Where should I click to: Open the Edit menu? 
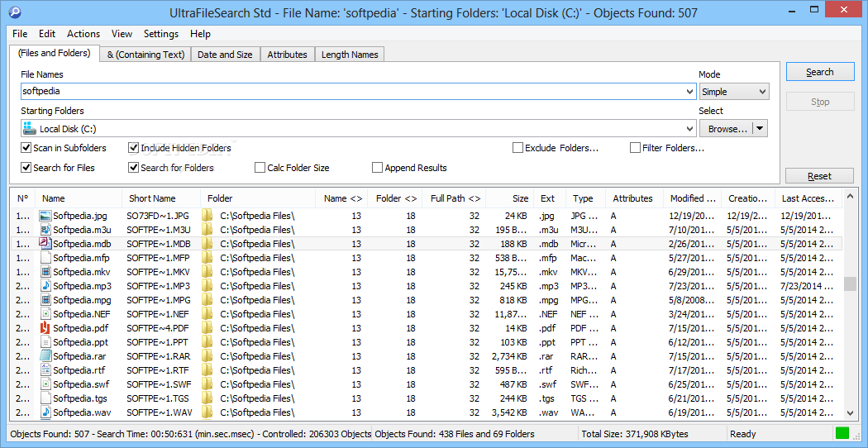pos(47,34)
